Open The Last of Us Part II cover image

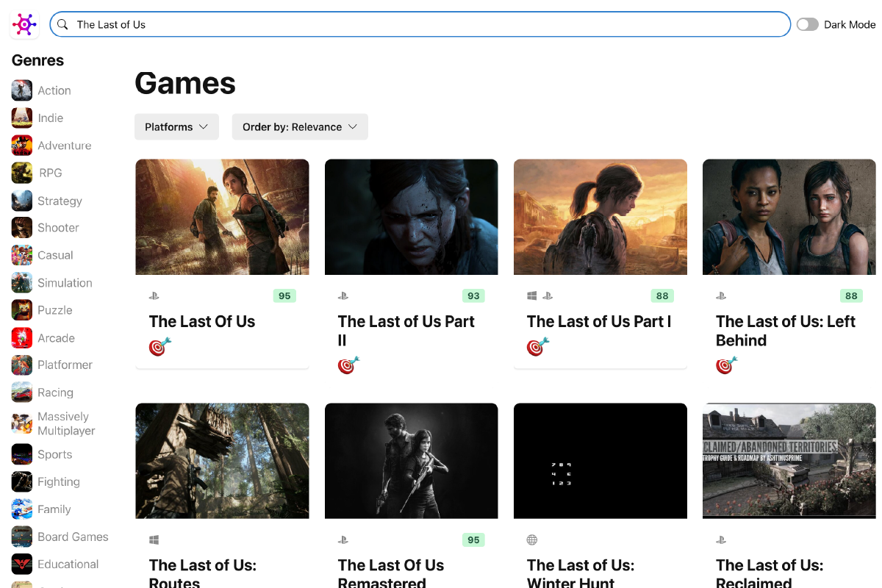[412, 217]
